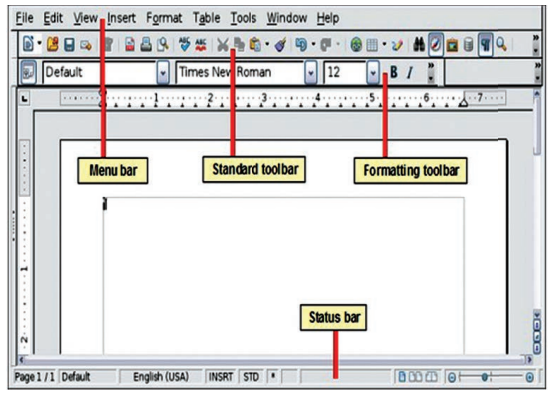
Task: Toggle Nonprinting Characters pilcrow button
Action: pos(486,45)
